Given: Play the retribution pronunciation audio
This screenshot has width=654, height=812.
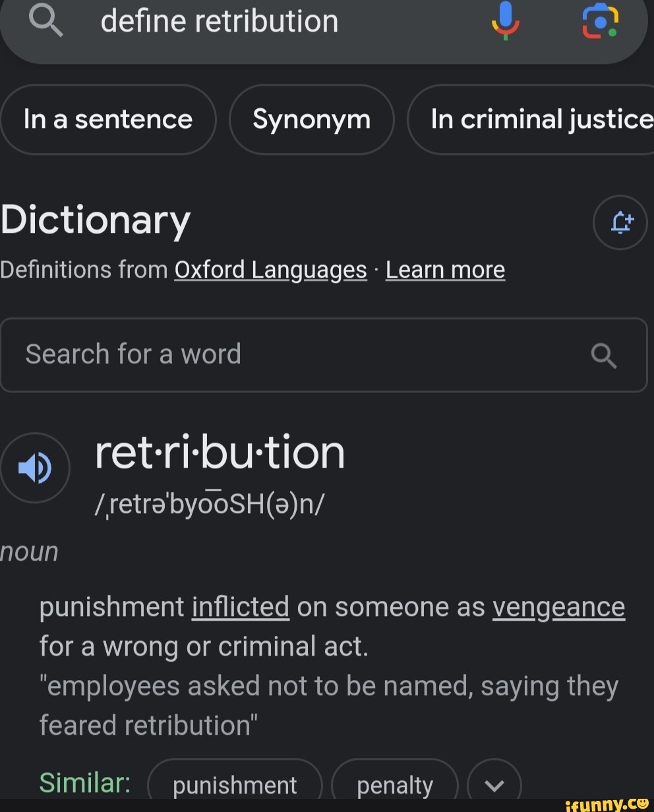Looking at the screenshot, I should (35, 468).
